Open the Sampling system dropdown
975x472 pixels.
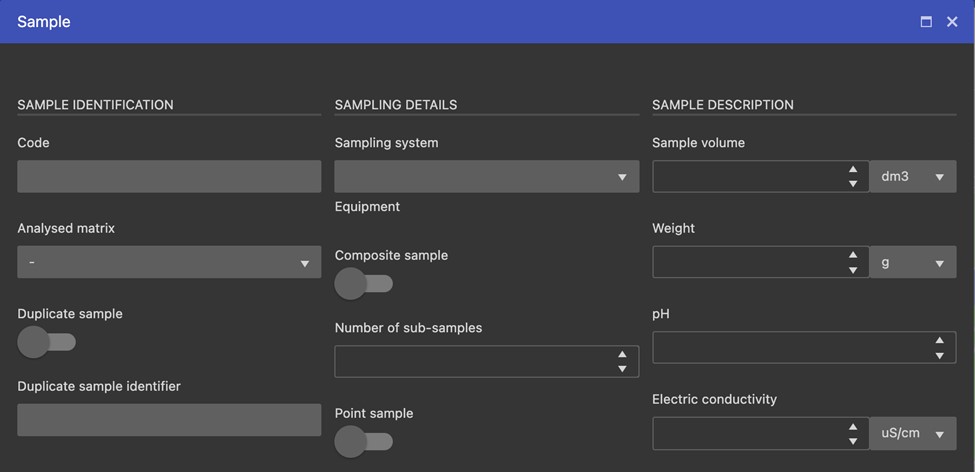click(487, 177)
